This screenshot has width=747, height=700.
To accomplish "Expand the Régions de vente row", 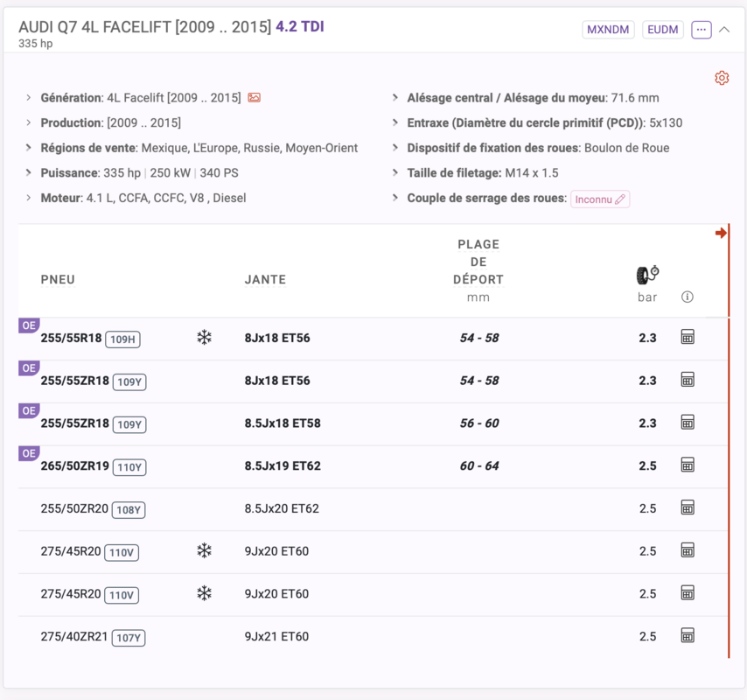I will click(29, 148).
